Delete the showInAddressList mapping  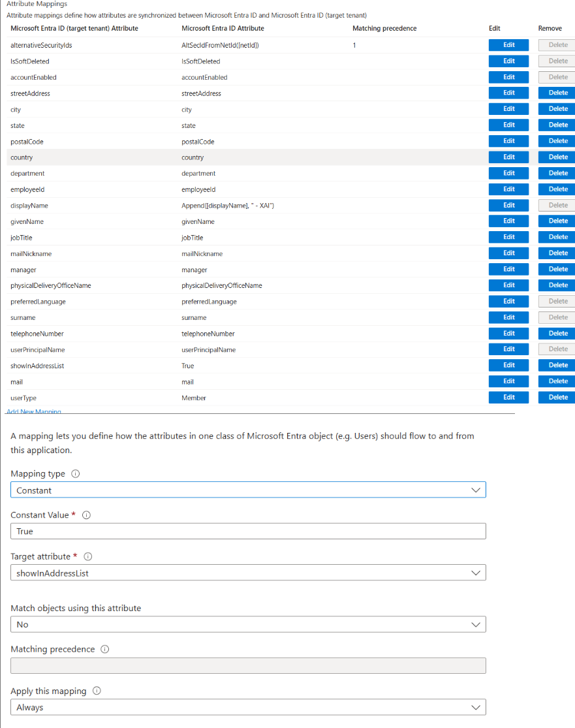tap(558, 365)
